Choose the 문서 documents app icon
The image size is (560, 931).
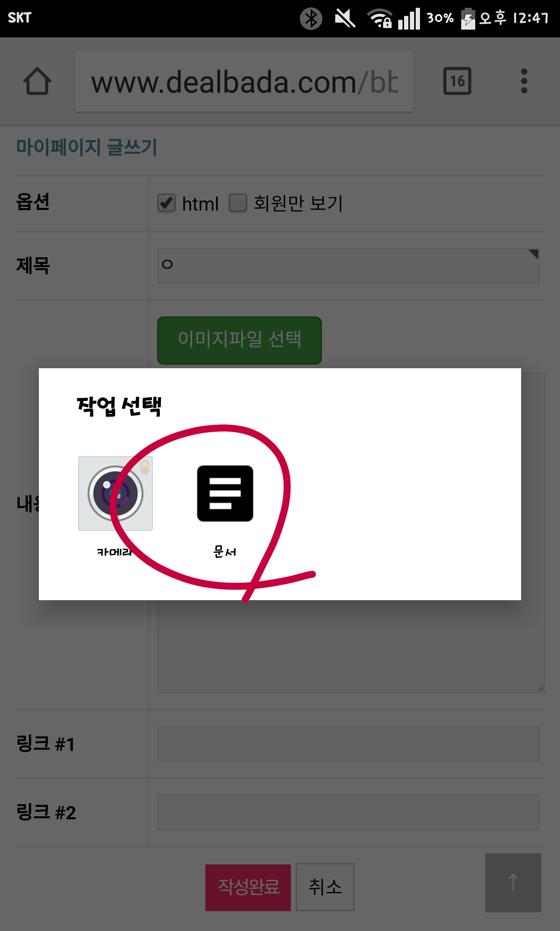(x=225, y=494)
